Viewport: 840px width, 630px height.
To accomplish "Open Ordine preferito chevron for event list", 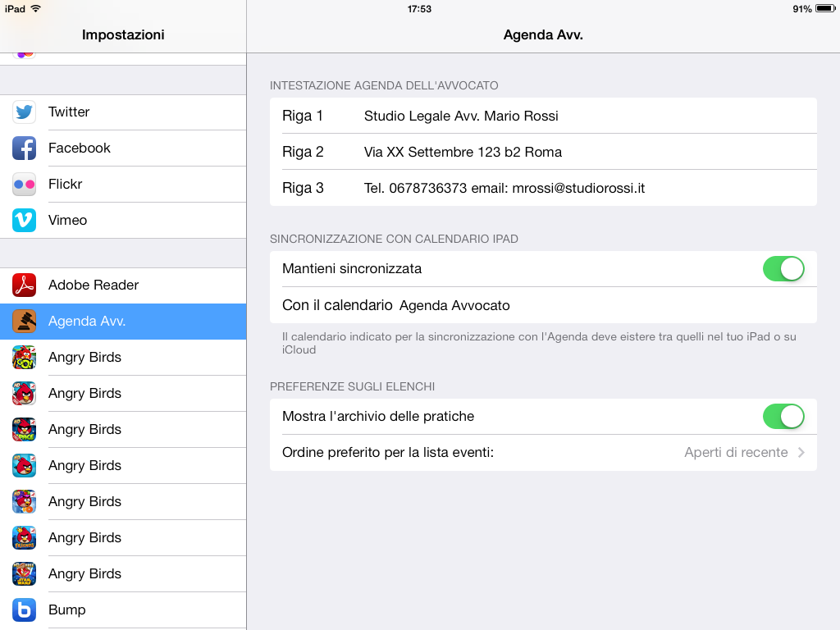I will coord(801,453).
